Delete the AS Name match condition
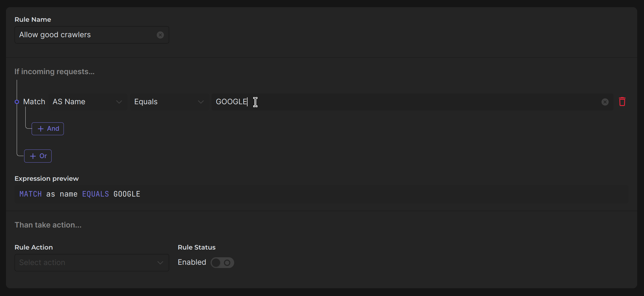Viewport: 644px width, 296px height. (622, 102)
